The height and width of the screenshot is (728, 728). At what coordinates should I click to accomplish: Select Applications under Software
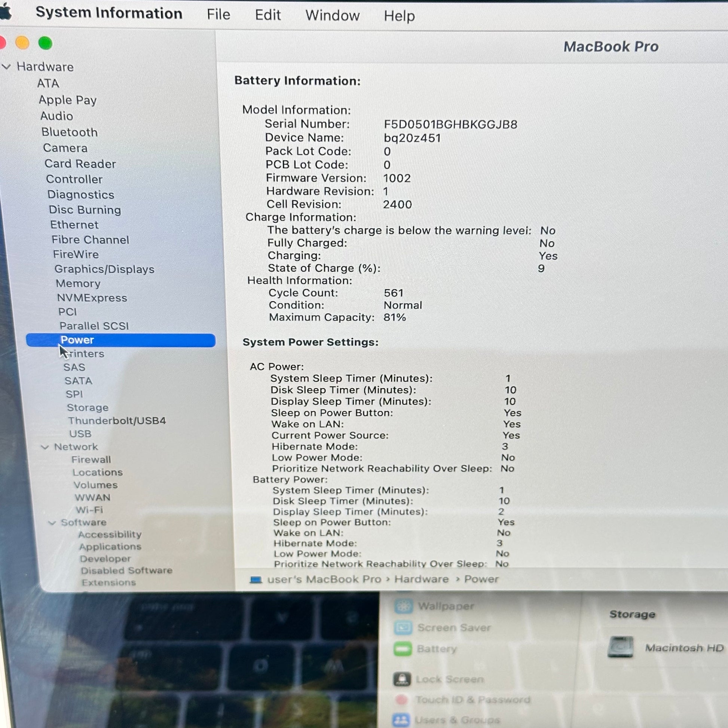point(110,547)
